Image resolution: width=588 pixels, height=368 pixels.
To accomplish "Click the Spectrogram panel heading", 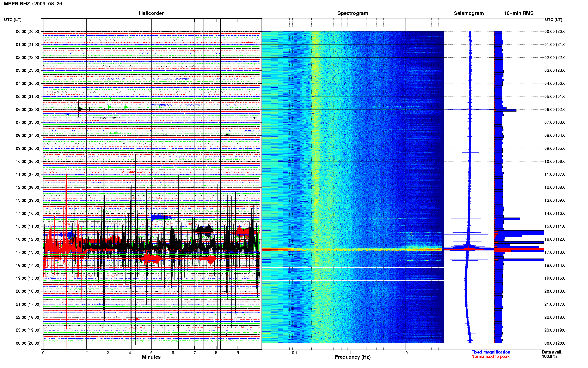I will click(353, 13).
